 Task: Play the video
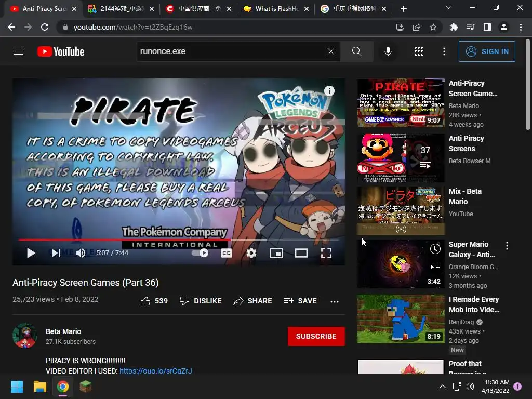coord(31,253)
